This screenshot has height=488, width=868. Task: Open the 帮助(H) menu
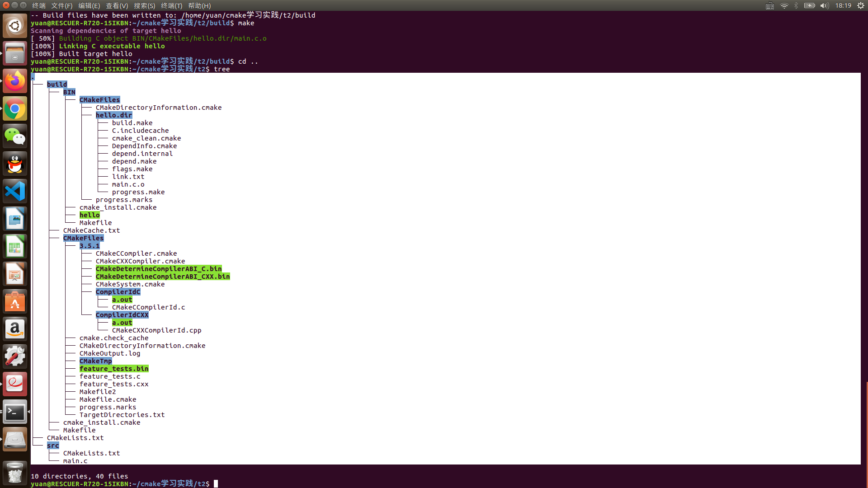point(199,5)
